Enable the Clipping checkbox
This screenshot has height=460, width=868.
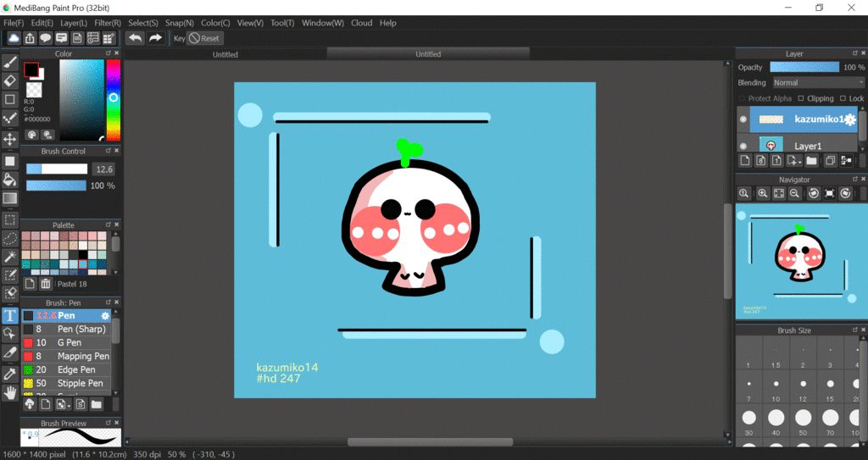coord(801,98)
